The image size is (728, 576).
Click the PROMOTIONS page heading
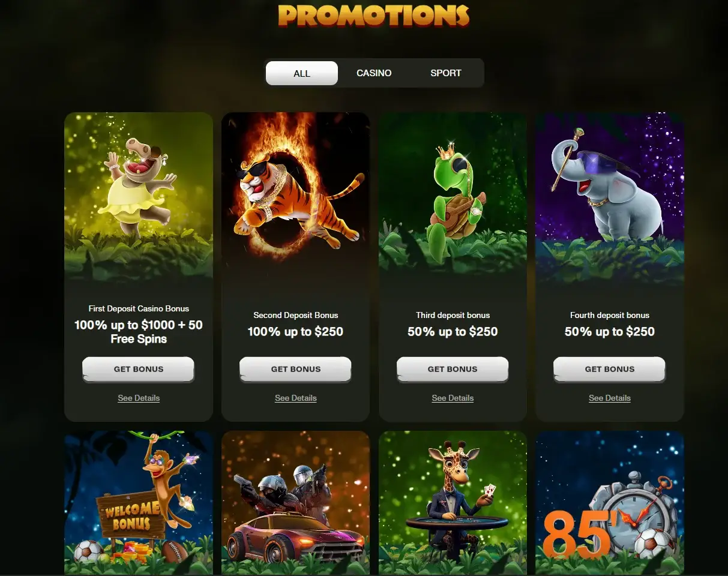pos(373,16)
